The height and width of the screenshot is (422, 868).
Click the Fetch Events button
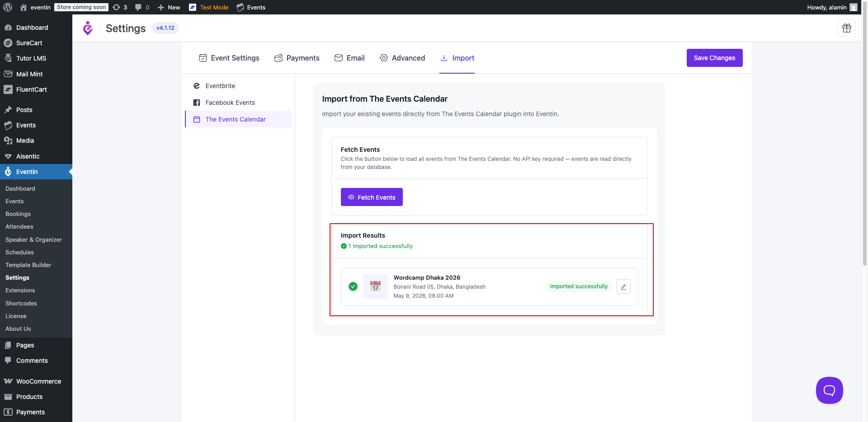click(372, 197)
